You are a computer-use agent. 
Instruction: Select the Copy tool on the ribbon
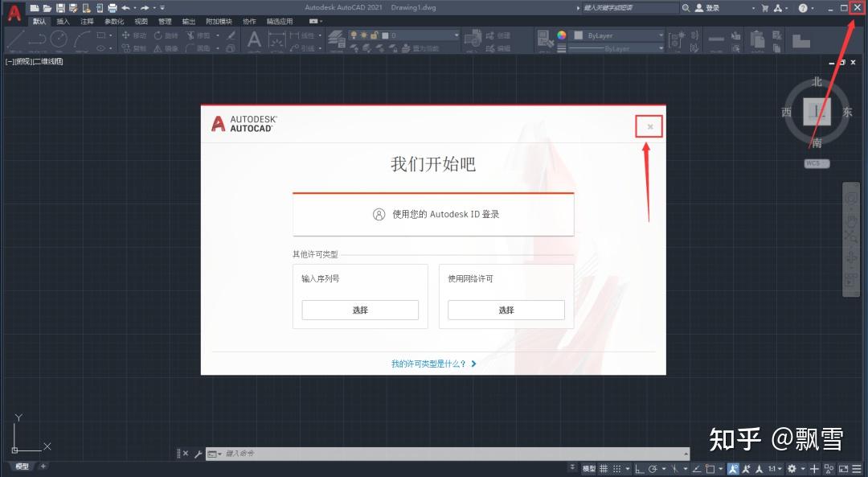pyautogui.click(x=137, y=48)
